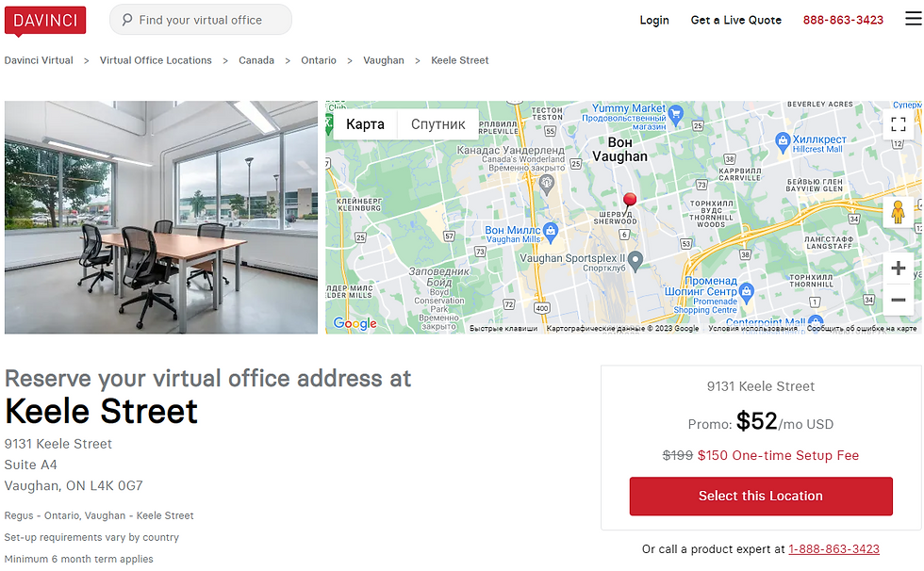The width and height of the screenshot is (924, 571).
Task: Click the Vaughan Mills shopping pin
Action: click(x=551, y=233)
